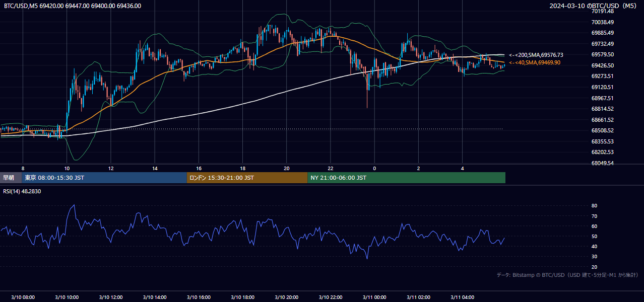Click hour tick 10 under the price chart

(x=67, y=168)
